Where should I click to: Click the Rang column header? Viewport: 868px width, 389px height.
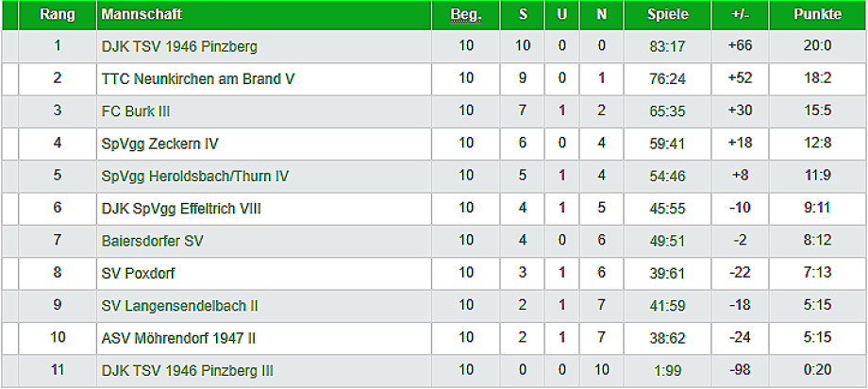[58, 15]
